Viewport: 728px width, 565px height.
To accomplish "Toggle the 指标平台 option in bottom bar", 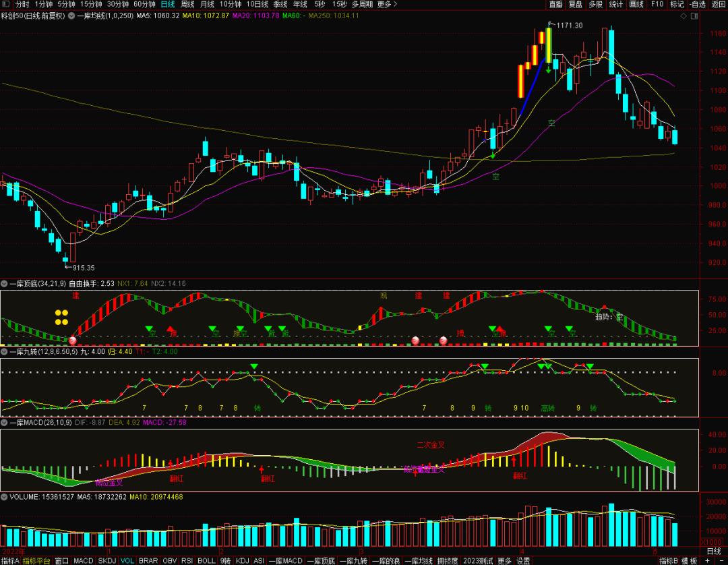I will tap(36, 561).
